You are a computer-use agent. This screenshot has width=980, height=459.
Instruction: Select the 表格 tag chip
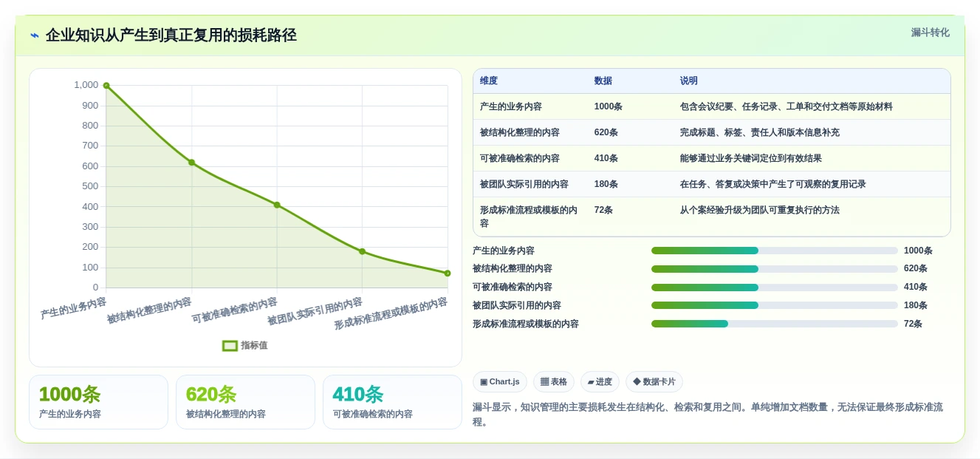tap(554, 381)
